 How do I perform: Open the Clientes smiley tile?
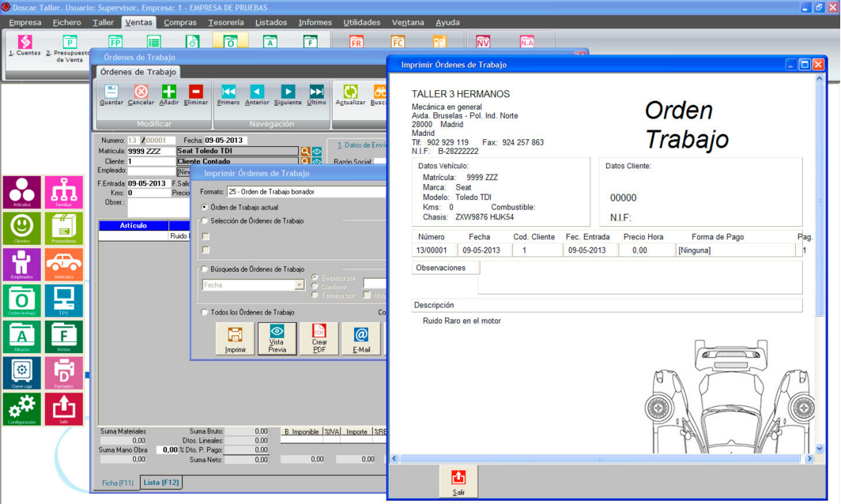[21, 228]
